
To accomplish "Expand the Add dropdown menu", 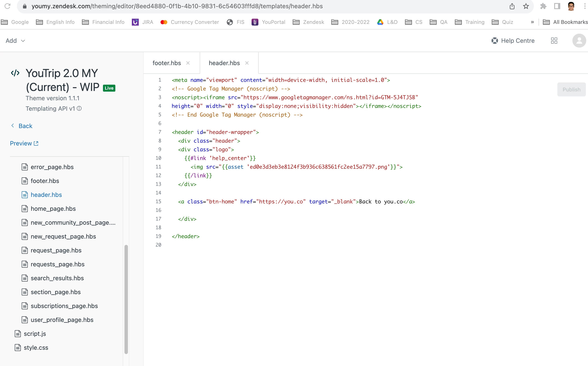I will click(x=15, y=41).
